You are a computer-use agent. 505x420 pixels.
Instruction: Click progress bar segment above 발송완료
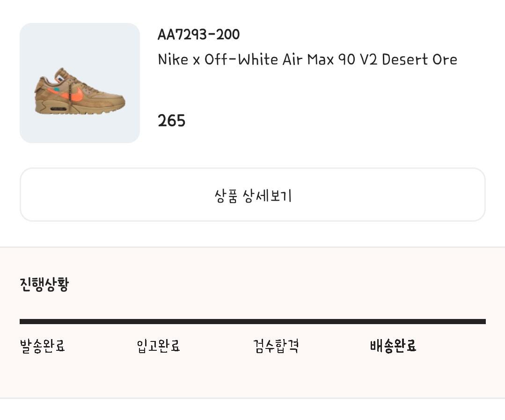pos(78,322)
